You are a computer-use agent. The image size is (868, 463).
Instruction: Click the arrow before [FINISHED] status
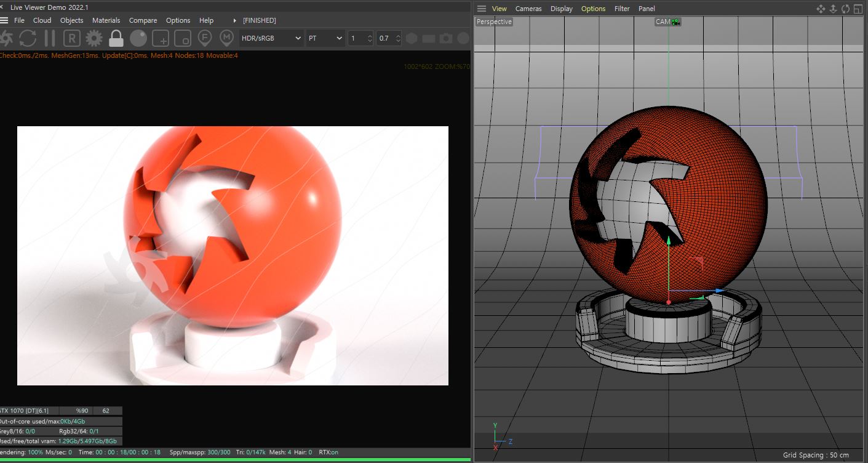(235, 20)
